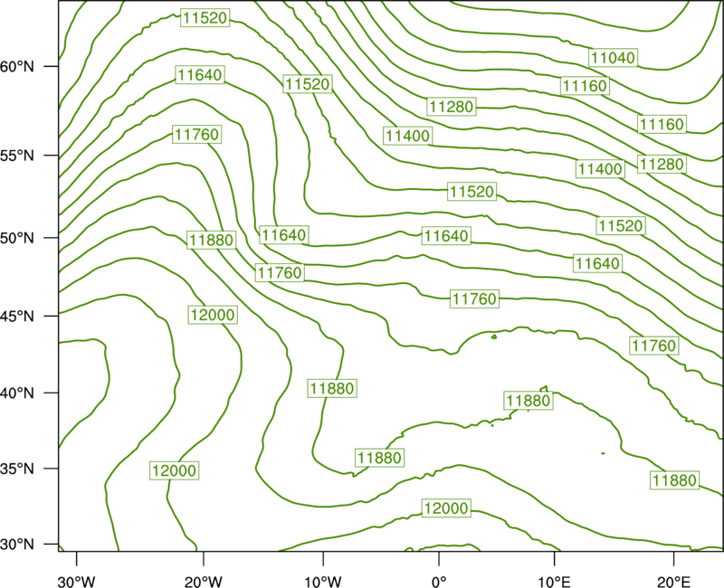Select the 30°W longitude axis label

tap(76, 582)
